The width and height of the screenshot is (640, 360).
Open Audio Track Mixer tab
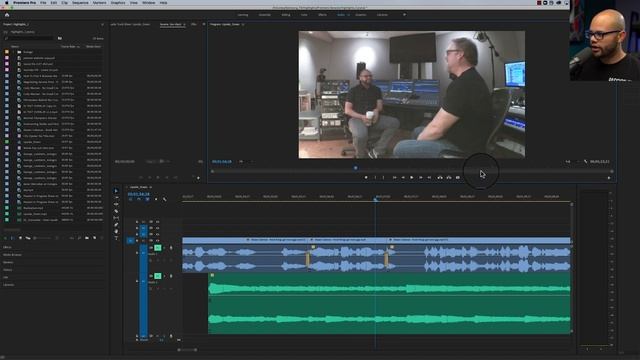131,24
